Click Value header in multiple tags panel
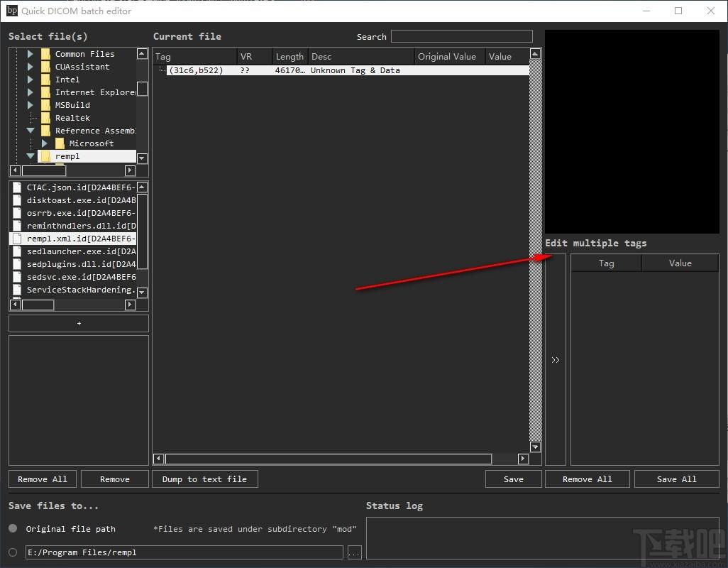 [x=680, y=263]
